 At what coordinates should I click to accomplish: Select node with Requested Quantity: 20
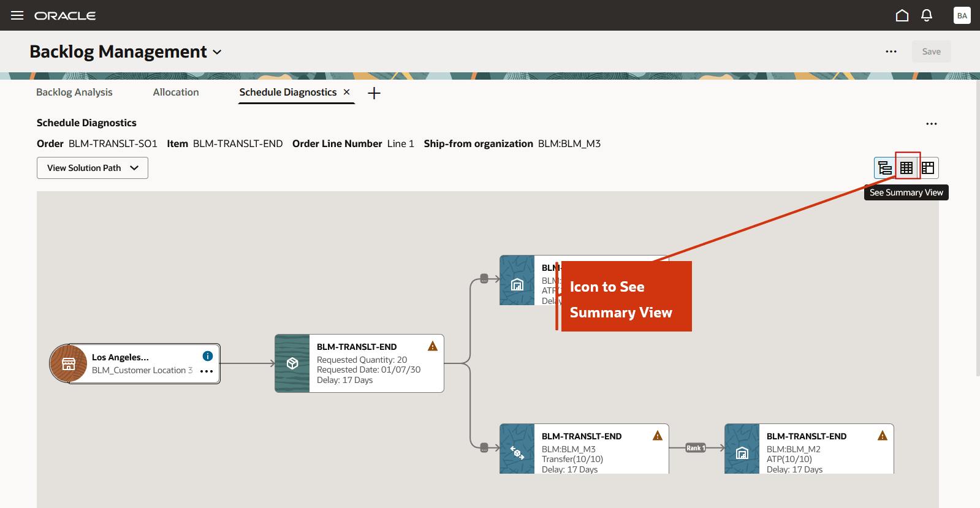[x=359, y=363]
